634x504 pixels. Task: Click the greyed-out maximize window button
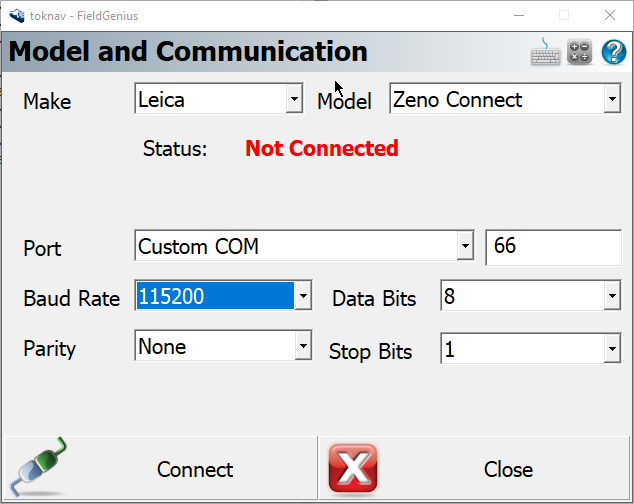coord(564,15)
